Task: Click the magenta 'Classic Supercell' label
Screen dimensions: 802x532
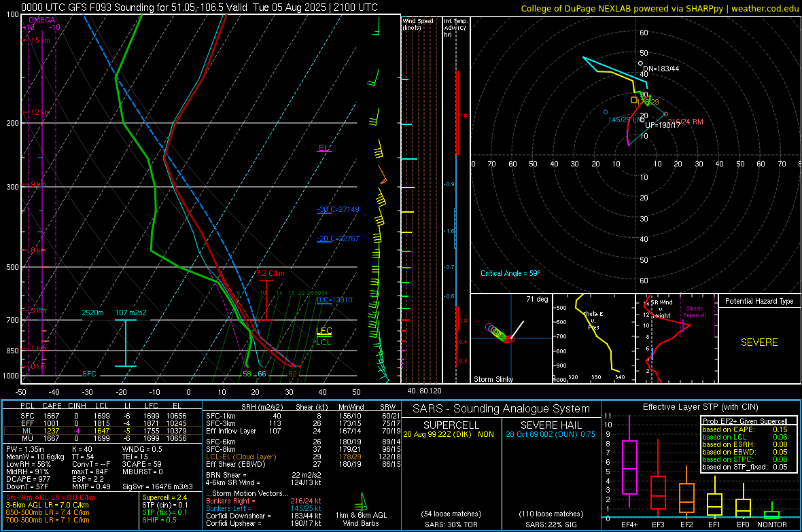Action: [x=694, y=312]
